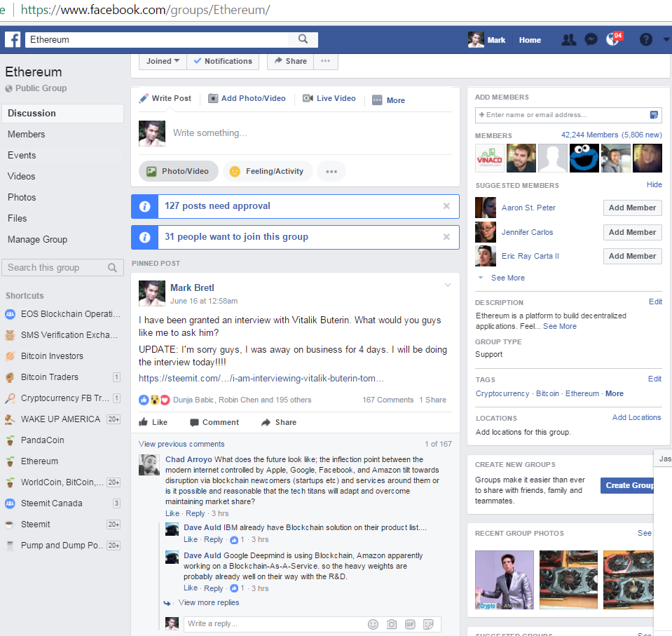
Task: Add Eric Ray Carta II as member
Action: click(x=632, y=257)
